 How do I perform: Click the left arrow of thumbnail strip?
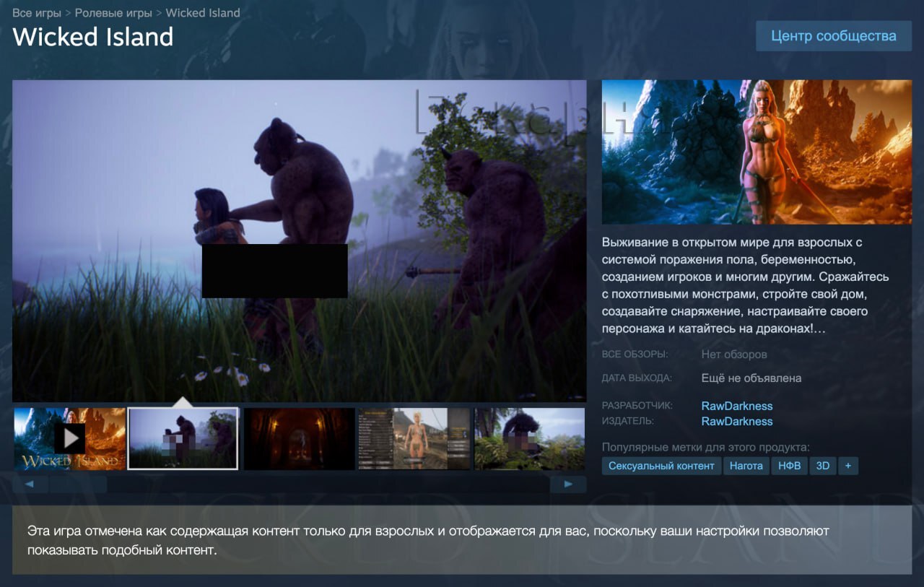pyautogui.click(x=30, y=484)
